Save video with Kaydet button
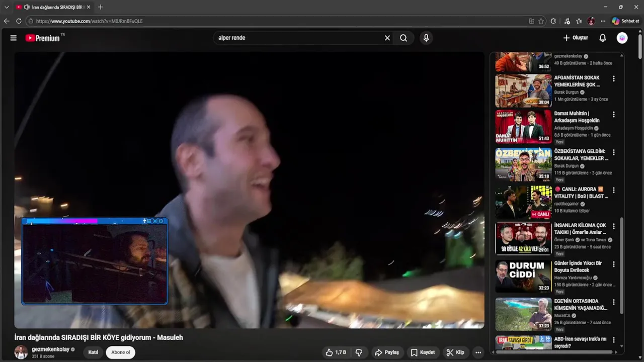644x362 pixels. tap(423, 352)
